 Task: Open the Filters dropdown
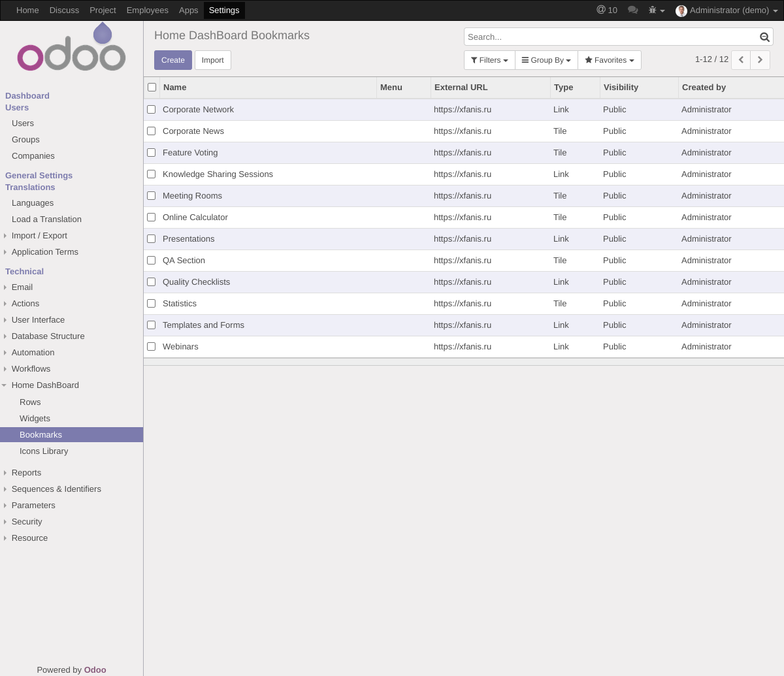click(489, 60)
